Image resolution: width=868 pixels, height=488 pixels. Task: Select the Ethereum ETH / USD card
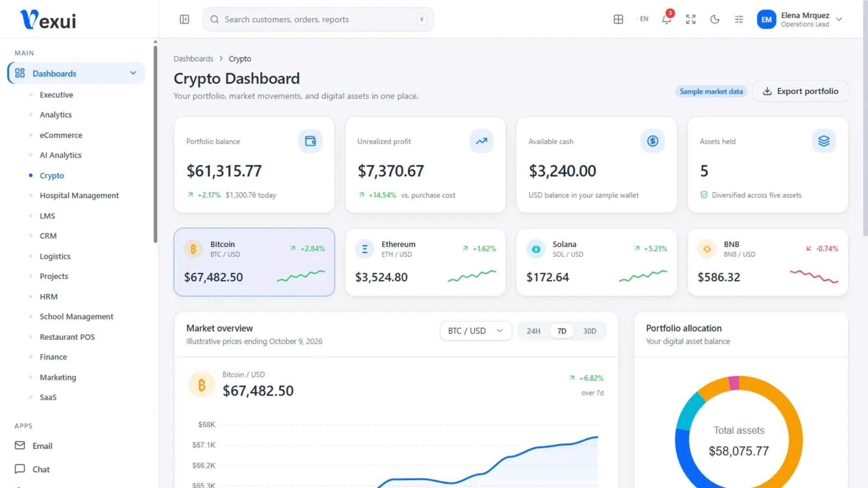pos(425,262)
